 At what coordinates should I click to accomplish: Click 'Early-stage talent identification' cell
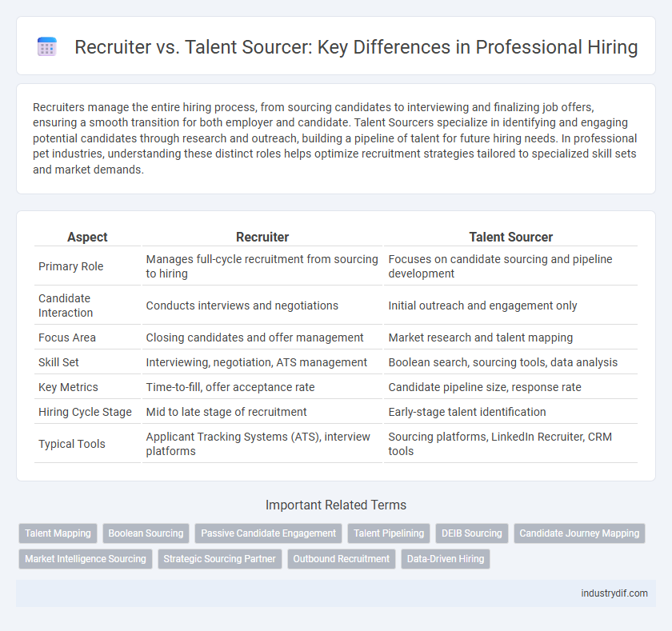pos(511,412)
